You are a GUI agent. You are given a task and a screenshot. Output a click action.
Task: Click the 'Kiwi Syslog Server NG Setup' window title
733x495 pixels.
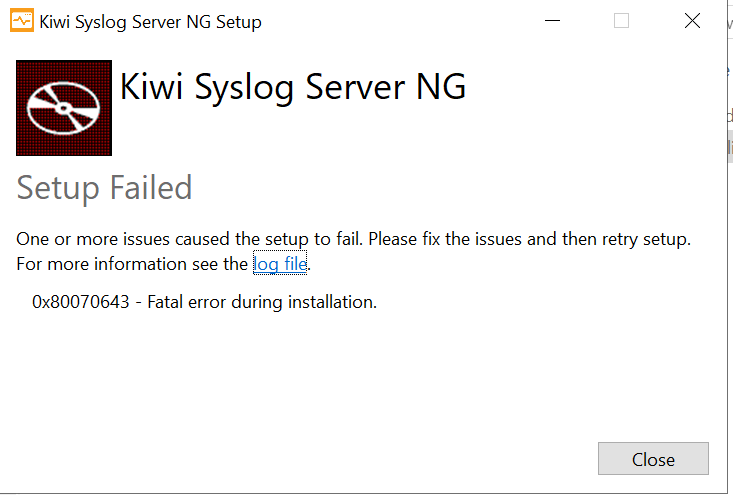tap(150, 21)
